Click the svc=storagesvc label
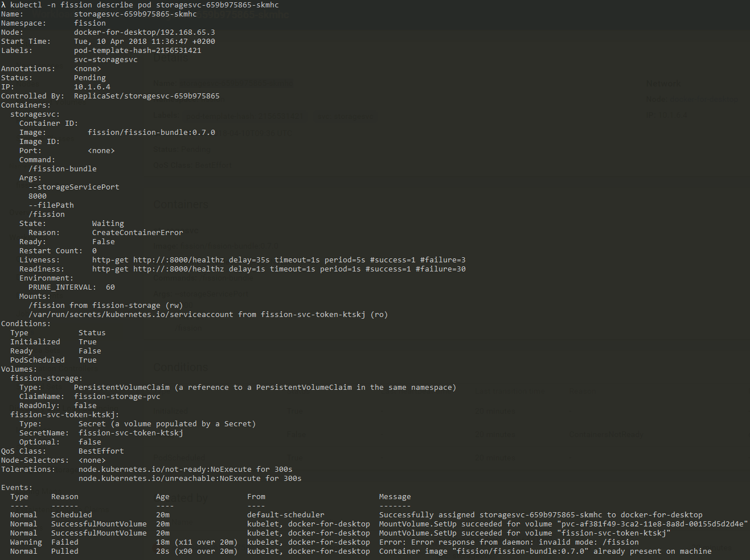This screenshot has width=750, height=560. 106,59
